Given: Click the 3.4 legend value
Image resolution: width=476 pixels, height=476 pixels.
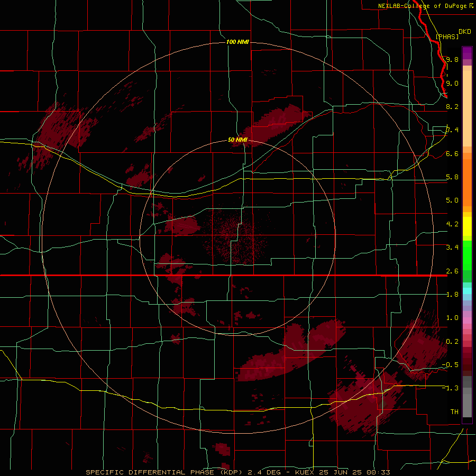Looking at the screenshot, I should [452, 248].
